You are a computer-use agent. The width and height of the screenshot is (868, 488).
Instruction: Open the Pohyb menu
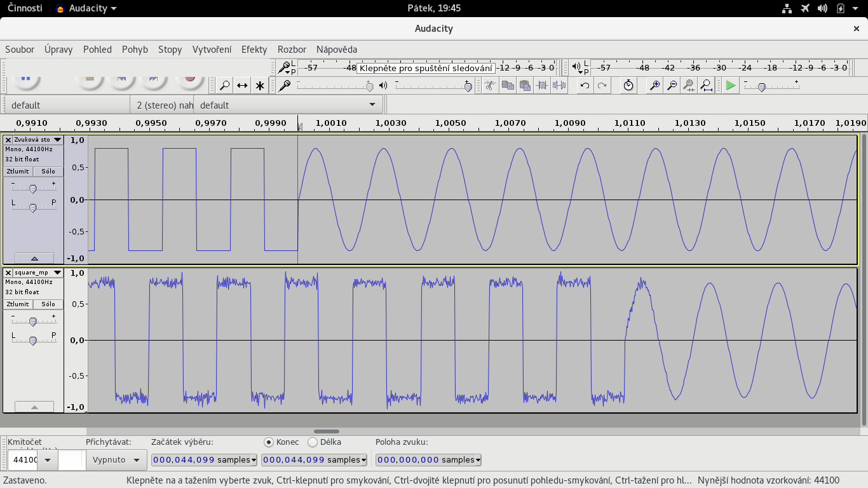pyautogui.click(x=135, y=49)
